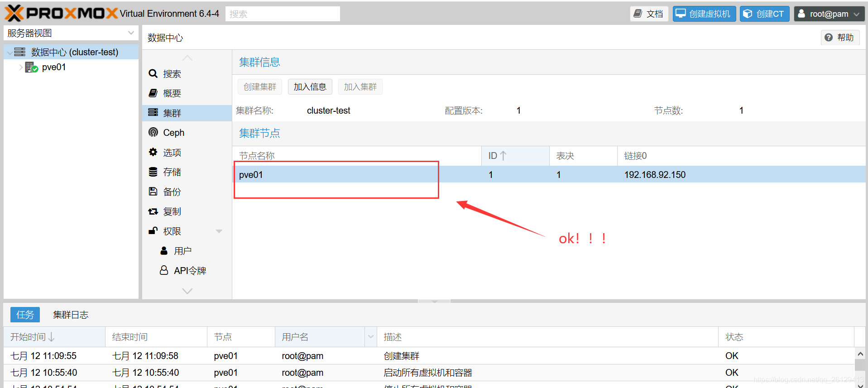
Task: Click the user icon beside root@pam
Action: pyautogui.click(x=801, y=14)
